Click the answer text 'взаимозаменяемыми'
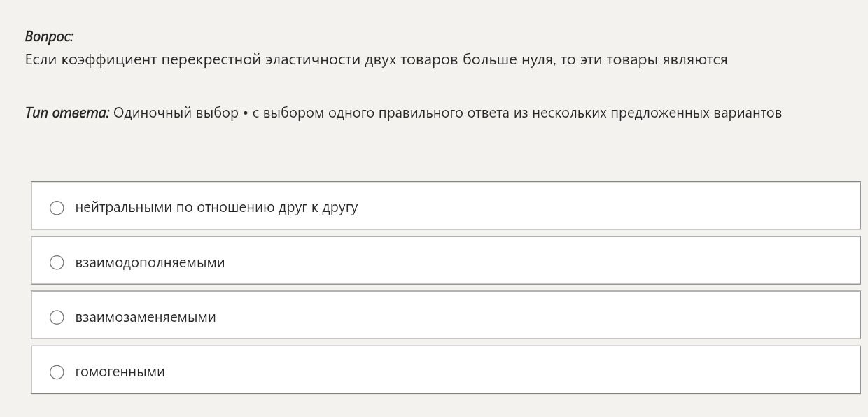 [146, 317]
